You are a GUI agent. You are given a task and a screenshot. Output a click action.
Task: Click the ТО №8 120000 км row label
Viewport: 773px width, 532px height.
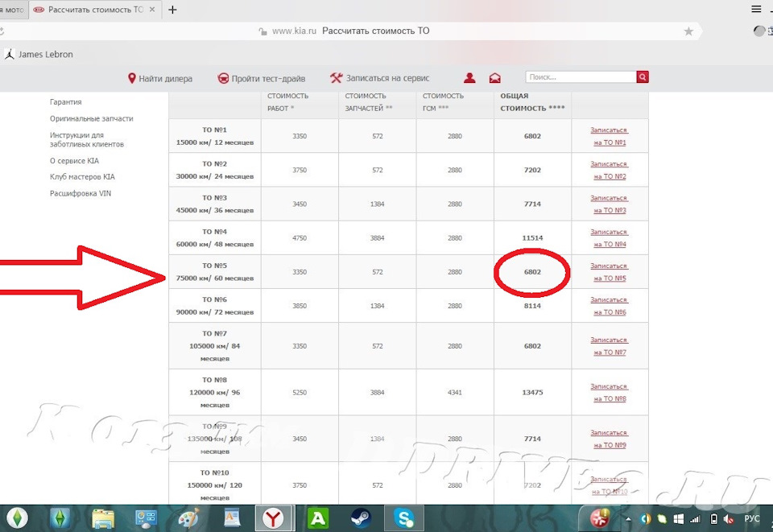[x=215, y=393]
